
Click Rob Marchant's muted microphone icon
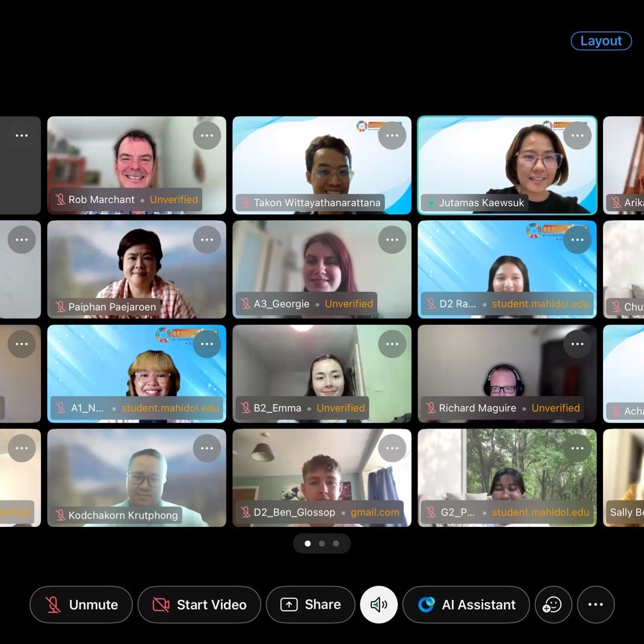click(60, 200)
